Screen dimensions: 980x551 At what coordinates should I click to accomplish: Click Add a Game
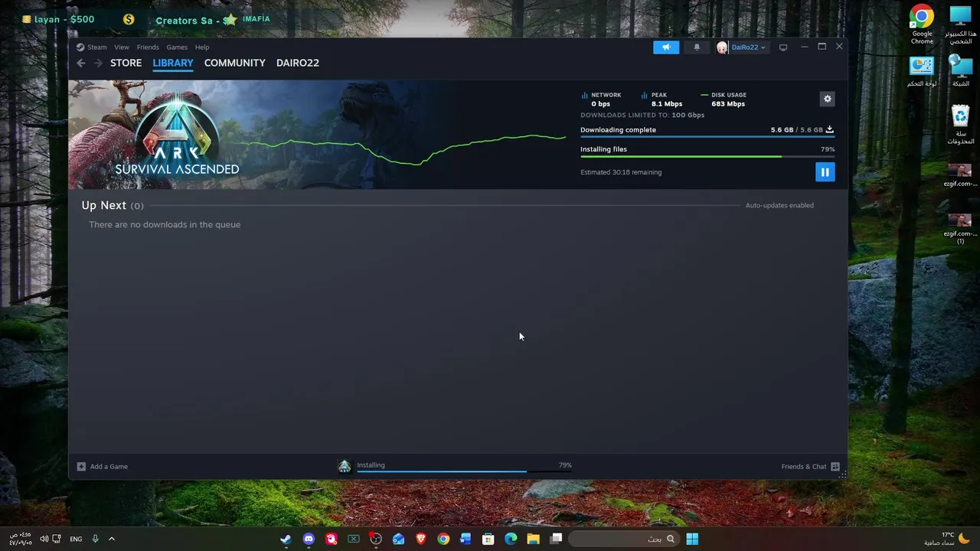[109, 467]
